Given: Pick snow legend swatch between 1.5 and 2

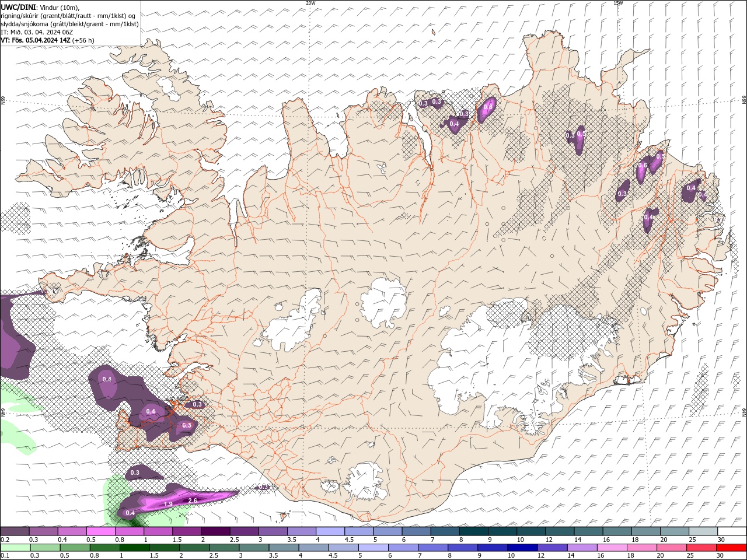Looking at the screenshot, I should (x=187, y=531).
